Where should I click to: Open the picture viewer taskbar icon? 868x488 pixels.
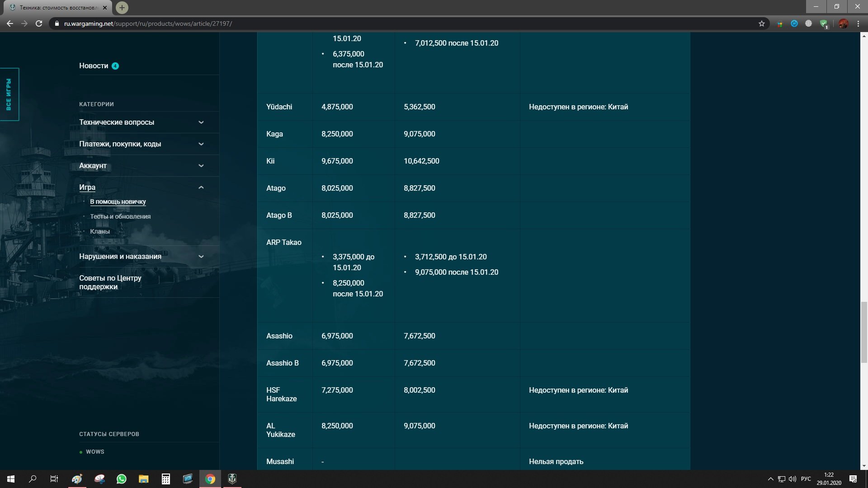click(x=188, y=479)
